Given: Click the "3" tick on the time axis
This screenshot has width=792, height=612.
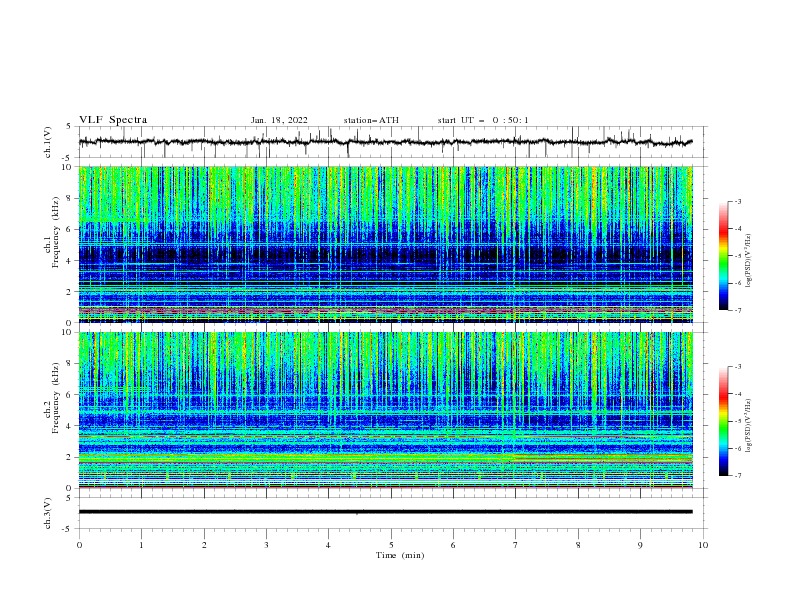Looking at the screenshot, I should click(x=266, y=545).
